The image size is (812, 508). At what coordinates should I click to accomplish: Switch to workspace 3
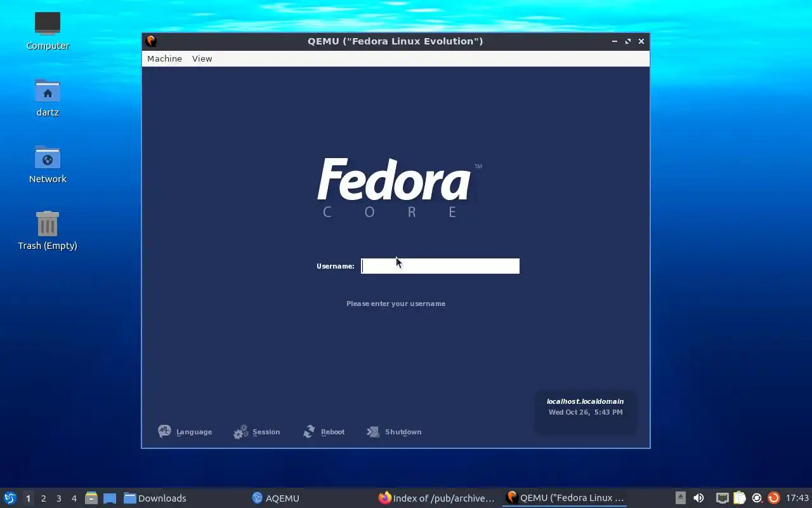pyautogui.click(x=58, y=498)
